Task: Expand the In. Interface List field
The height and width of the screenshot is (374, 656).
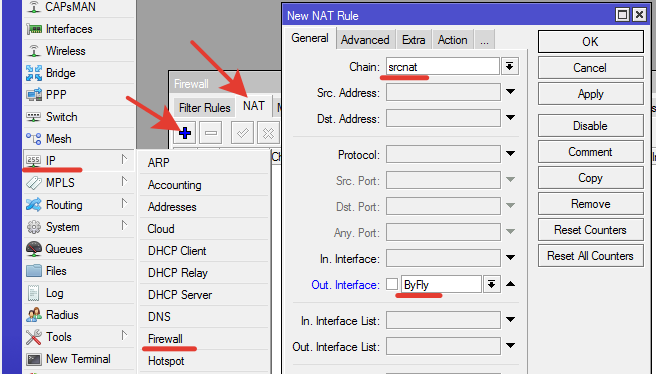Action: click(510, 319)
